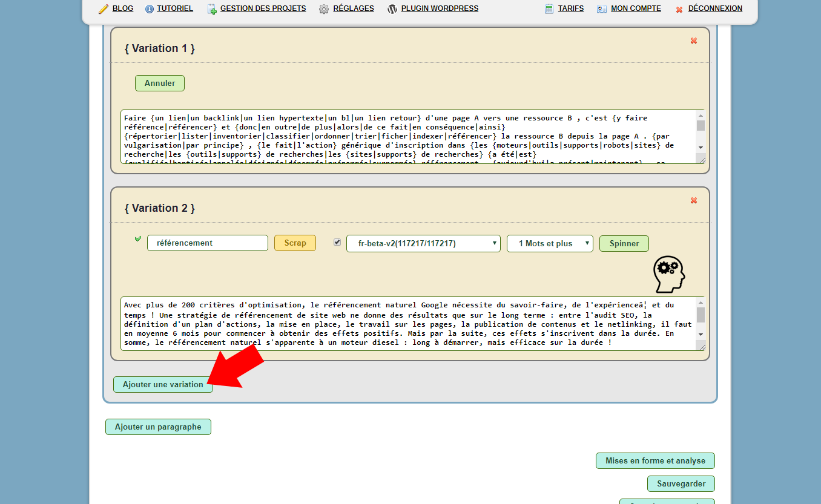Click 'Ajouter une variation' button
This screenshot has width=821, height=504.
pyautogui.click(x=163, y=384)
